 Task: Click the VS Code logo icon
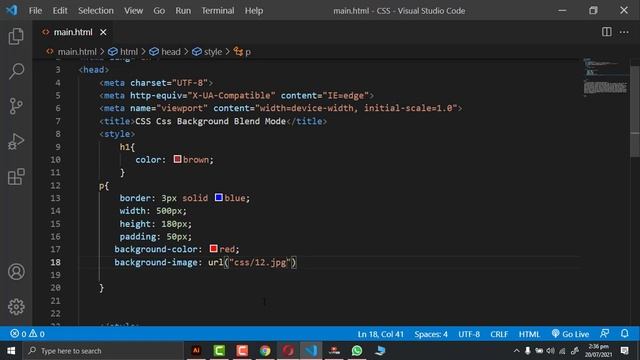(11, 10)
